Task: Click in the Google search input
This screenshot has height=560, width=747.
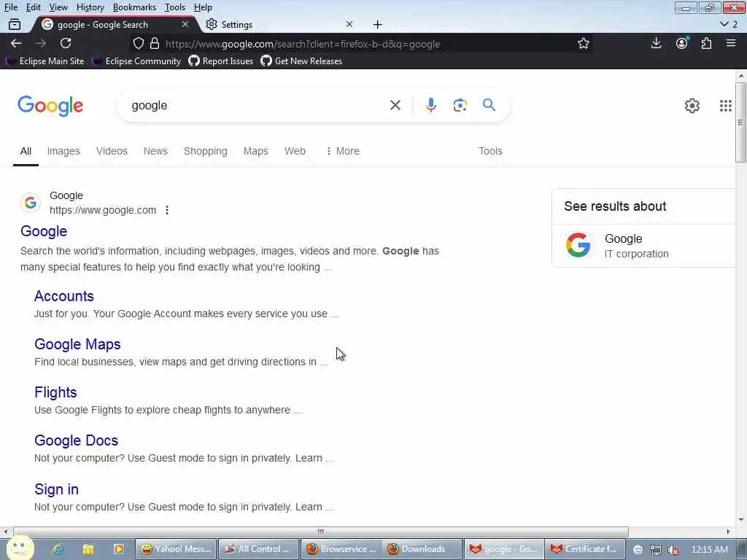Action: (258, 105)
